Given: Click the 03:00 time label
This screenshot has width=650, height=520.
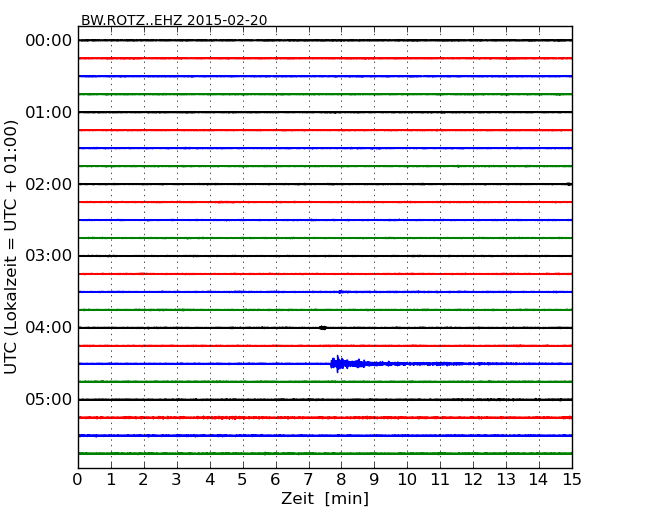Looking at the screenshot, I should point(49,256).
